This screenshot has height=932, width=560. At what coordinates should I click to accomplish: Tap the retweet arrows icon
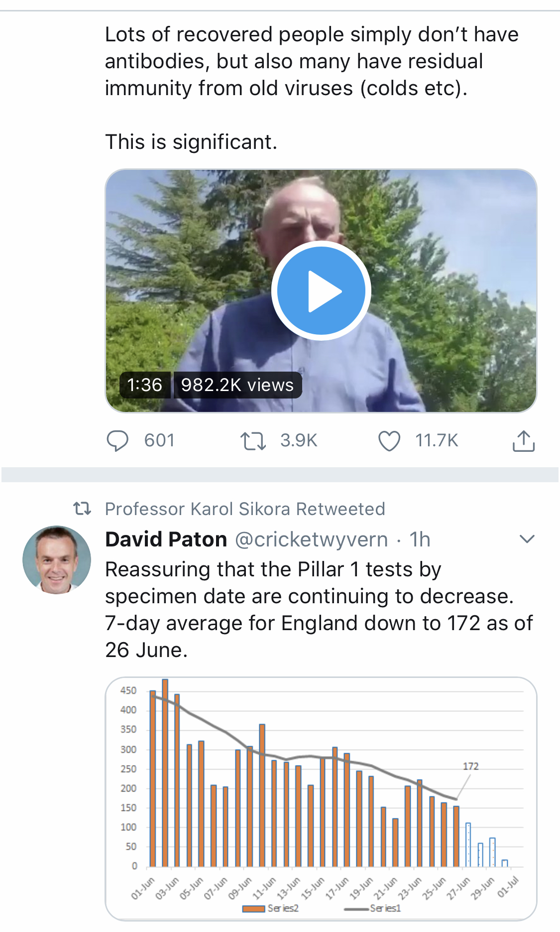click(253, 441)
